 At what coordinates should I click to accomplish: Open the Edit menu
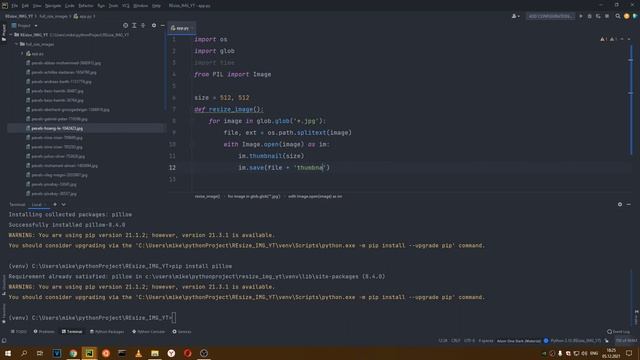point(25,6)
